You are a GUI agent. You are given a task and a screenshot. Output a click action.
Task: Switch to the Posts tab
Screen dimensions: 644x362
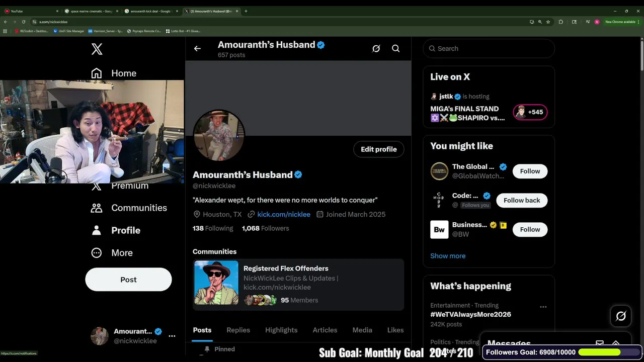click(202, 330)
